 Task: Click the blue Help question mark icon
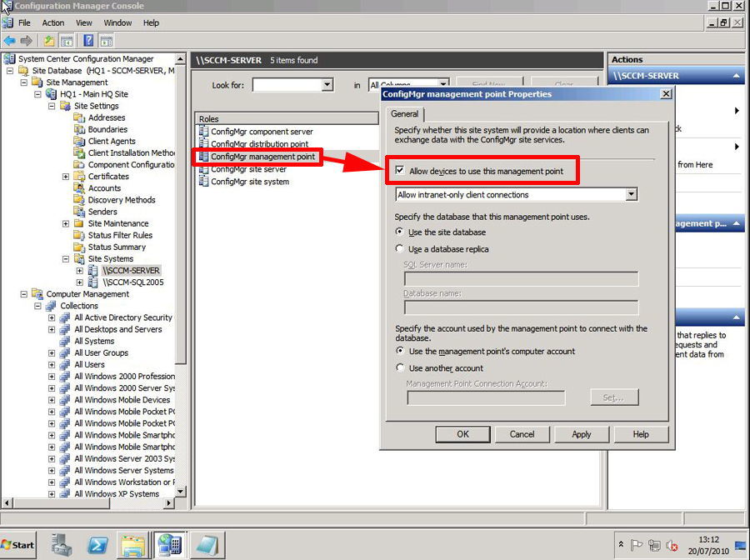[88, 41]
